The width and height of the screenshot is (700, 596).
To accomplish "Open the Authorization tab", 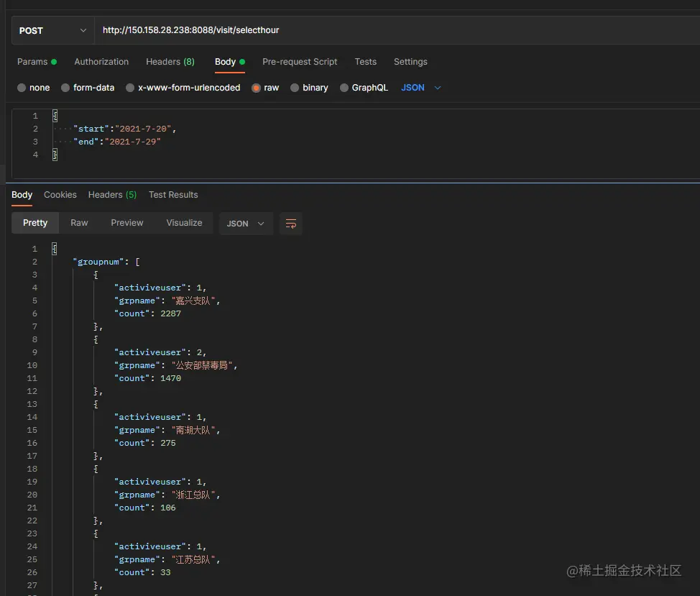I will [101, 62].
